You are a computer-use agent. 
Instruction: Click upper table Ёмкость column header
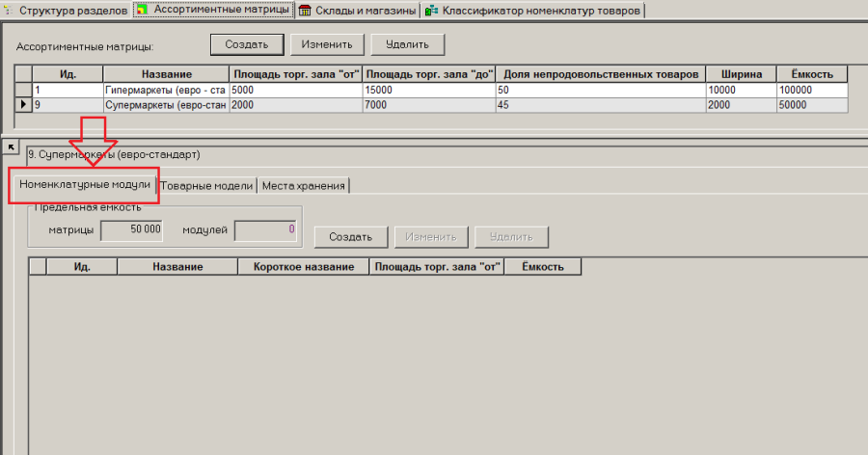(x=812, y=74)
